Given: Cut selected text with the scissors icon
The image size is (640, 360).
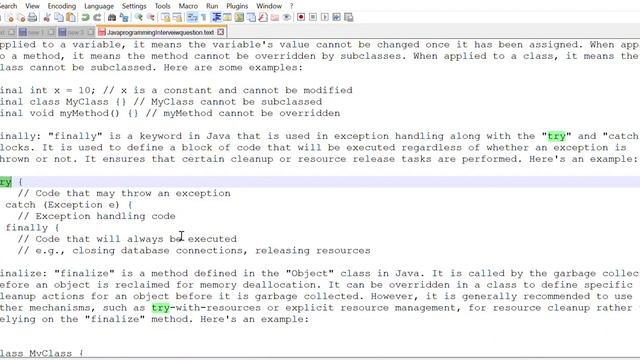Looking at the screenshot, I should tap(47, 18).
